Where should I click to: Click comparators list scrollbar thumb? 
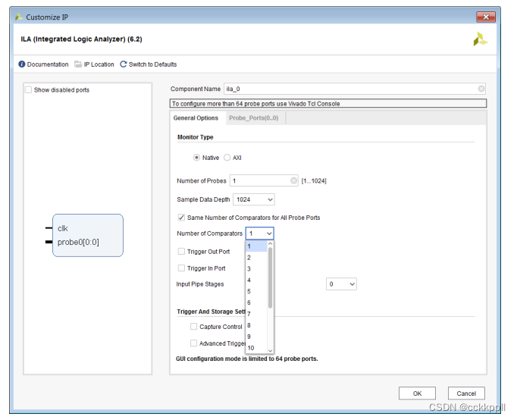[x=271, y=277]
